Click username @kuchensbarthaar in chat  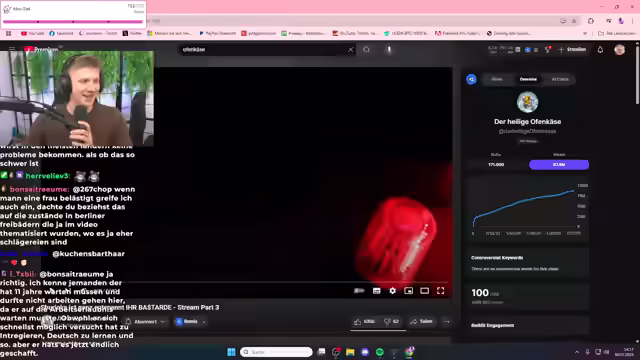pos(88,254)
